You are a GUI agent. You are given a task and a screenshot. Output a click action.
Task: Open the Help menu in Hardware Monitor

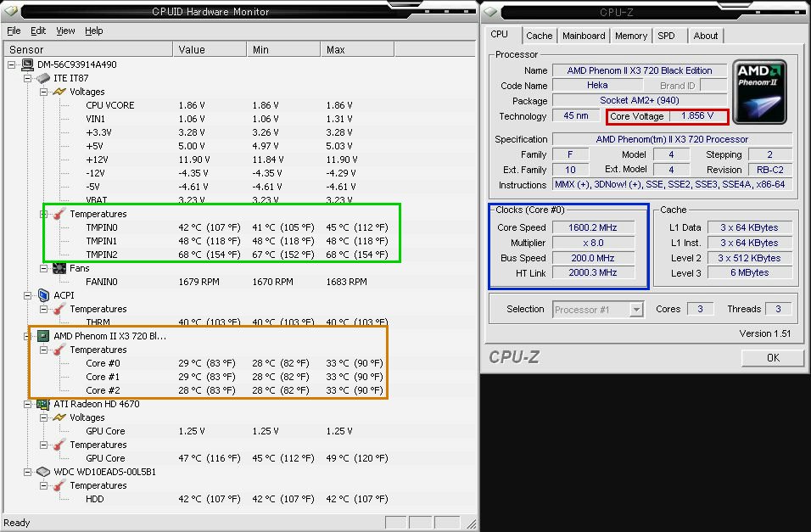93,31
